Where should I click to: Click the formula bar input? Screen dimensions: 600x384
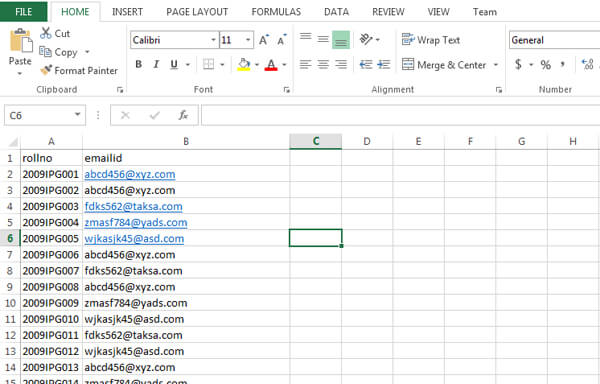pos(400,115)
